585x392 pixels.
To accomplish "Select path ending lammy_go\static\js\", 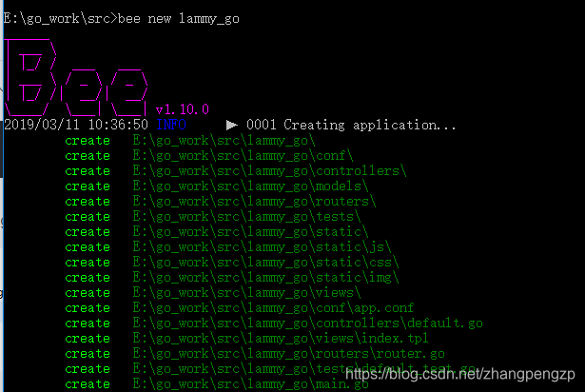I will point(263,247).
